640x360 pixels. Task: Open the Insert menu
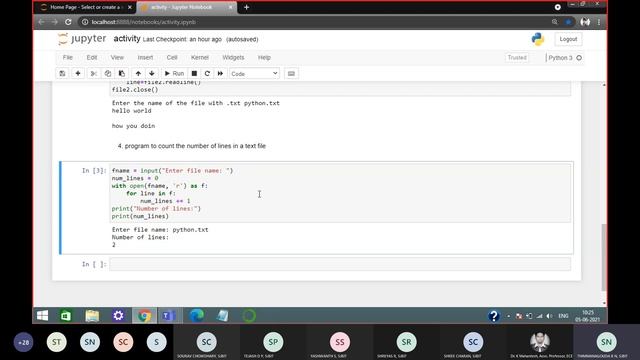pyautogui.click(x=145, y=58)
